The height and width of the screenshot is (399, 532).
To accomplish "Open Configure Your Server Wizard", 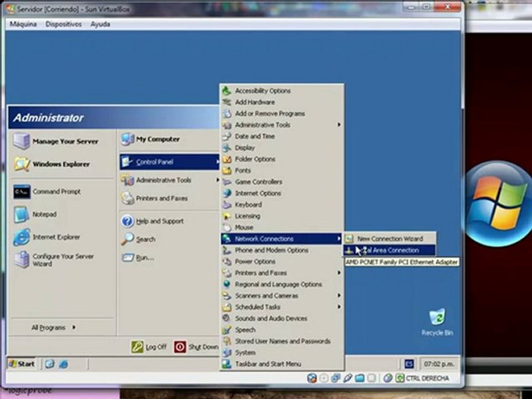I will tap(54, 260).
